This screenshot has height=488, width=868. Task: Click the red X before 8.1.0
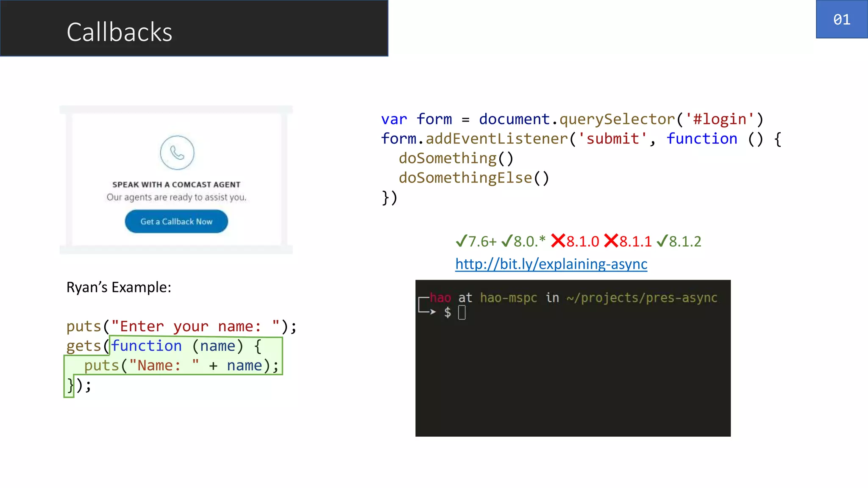(x=558, y=241)
